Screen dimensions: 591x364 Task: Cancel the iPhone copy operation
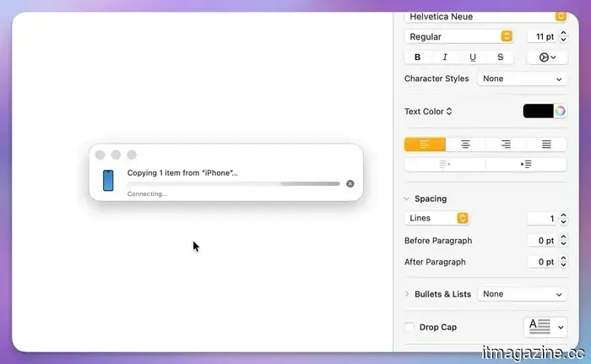point(350,184)
